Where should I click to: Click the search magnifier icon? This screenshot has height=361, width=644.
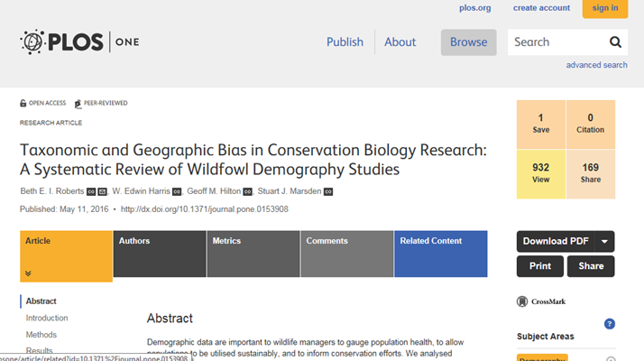pyautogui.click(x=615, y=42)
